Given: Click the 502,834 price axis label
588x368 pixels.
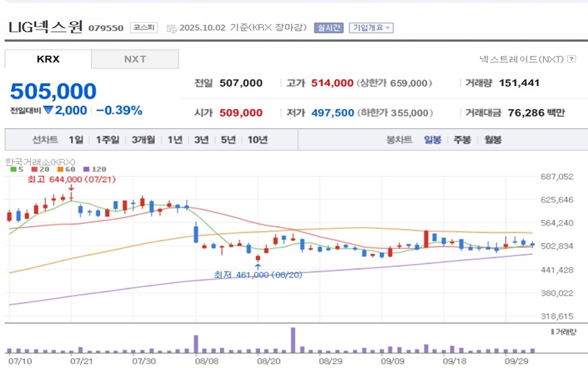Looking at the screenshot, I should tap(557, 247).
